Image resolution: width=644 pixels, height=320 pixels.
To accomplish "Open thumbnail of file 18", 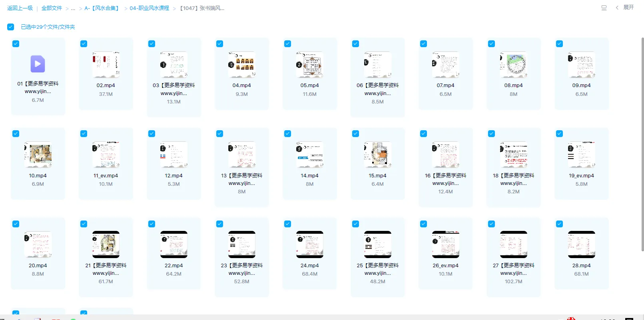I will pyautogui.click(x=514, y=155).
